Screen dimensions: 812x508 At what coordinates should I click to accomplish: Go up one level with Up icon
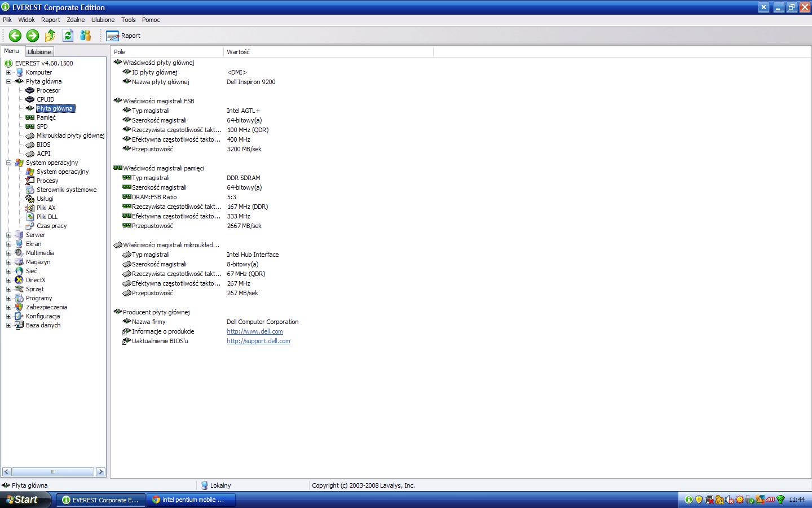(x=50, y=36)
